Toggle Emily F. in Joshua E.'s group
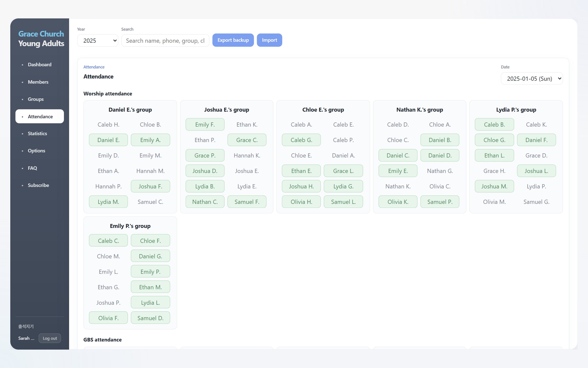This screenshot has height=368, width=588. click(205, 125)
